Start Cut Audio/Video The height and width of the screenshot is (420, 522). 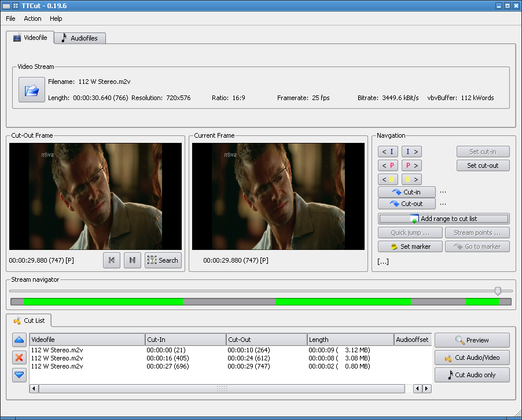472,358
